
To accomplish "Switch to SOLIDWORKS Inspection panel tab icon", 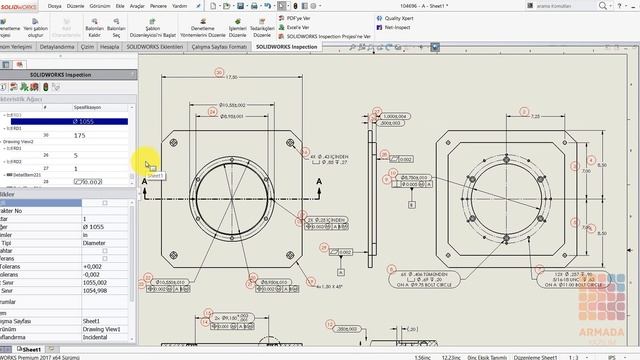I will [19, 64].
